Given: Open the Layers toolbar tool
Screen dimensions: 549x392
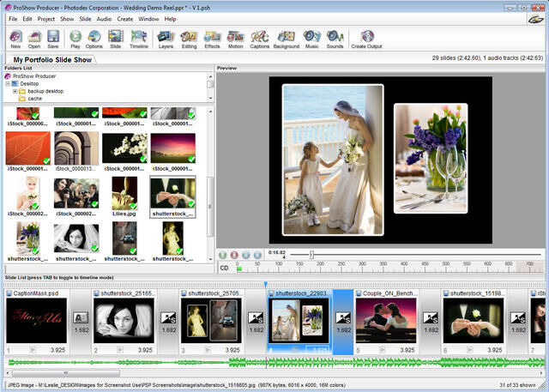Looking at the screenshot, I should pyautogui.click(x=166, y=37).
